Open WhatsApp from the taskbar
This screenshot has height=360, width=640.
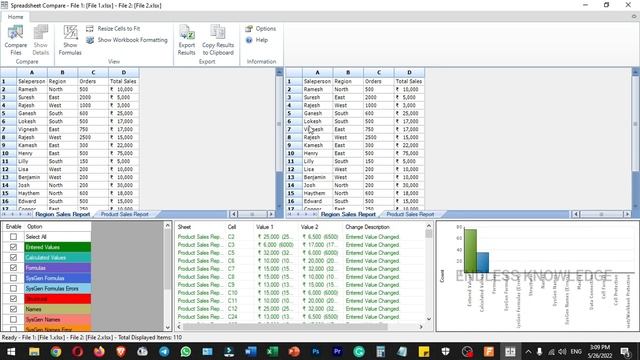tap(186, 351)
